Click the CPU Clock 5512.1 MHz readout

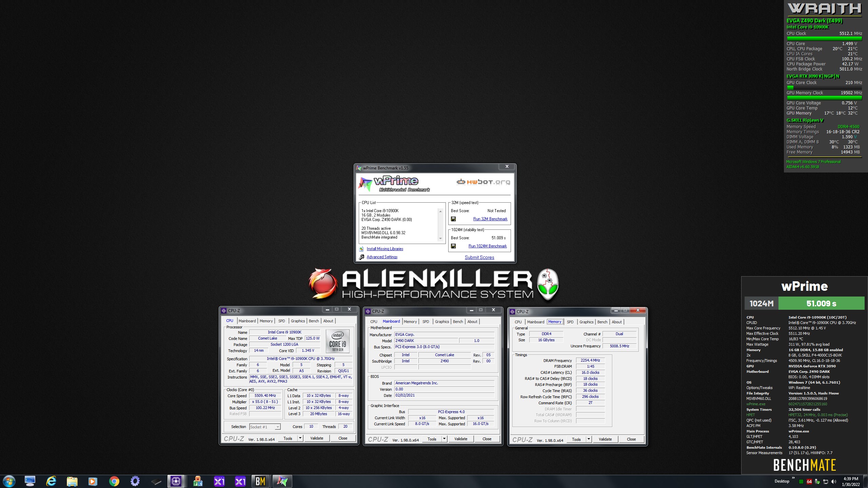point(851,33)
